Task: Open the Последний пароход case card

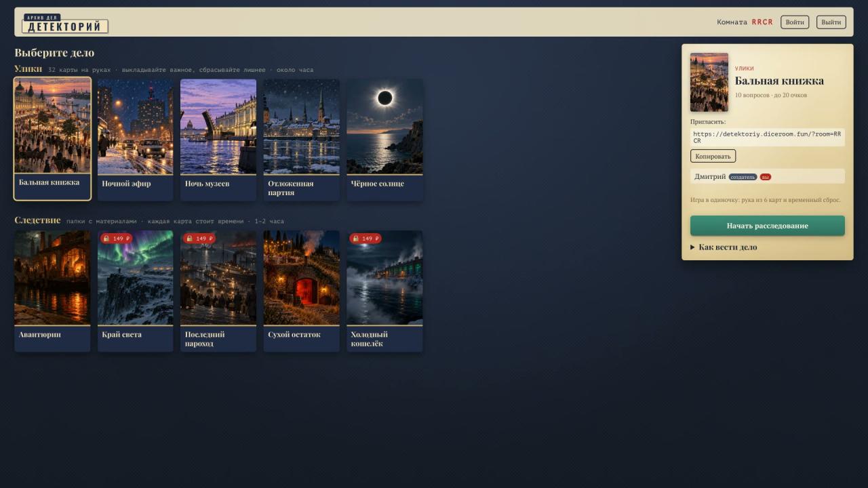Action: coord(218,291)
